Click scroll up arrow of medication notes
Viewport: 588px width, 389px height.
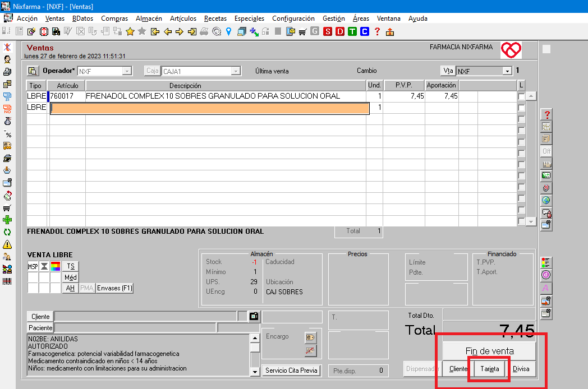click(255, 338)
